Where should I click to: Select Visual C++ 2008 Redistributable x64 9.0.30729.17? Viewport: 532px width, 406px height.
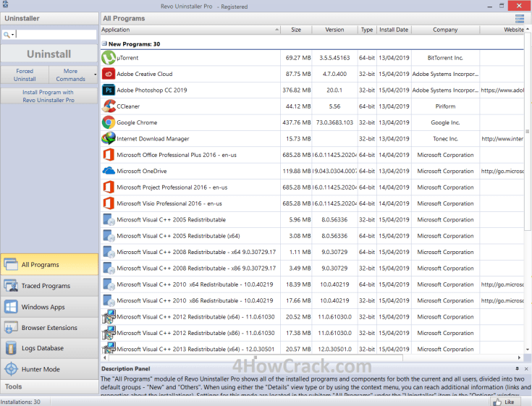point(312,252)
